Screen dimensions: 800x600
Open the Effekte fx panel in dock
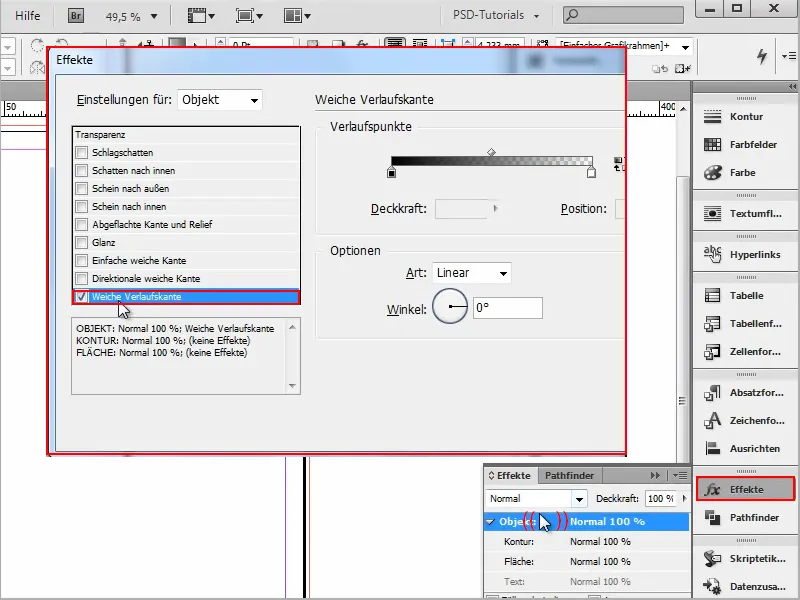tap(745, 490)
